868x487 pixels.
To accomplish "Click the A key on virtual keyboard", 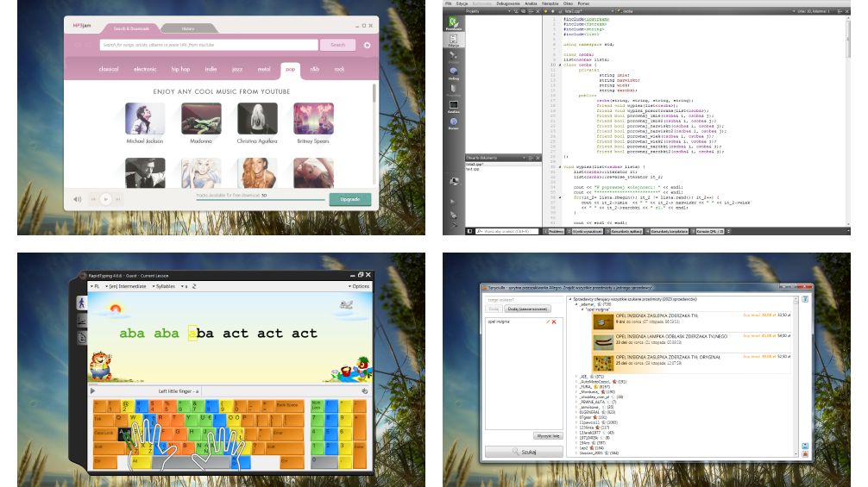I will click(124, 433).
